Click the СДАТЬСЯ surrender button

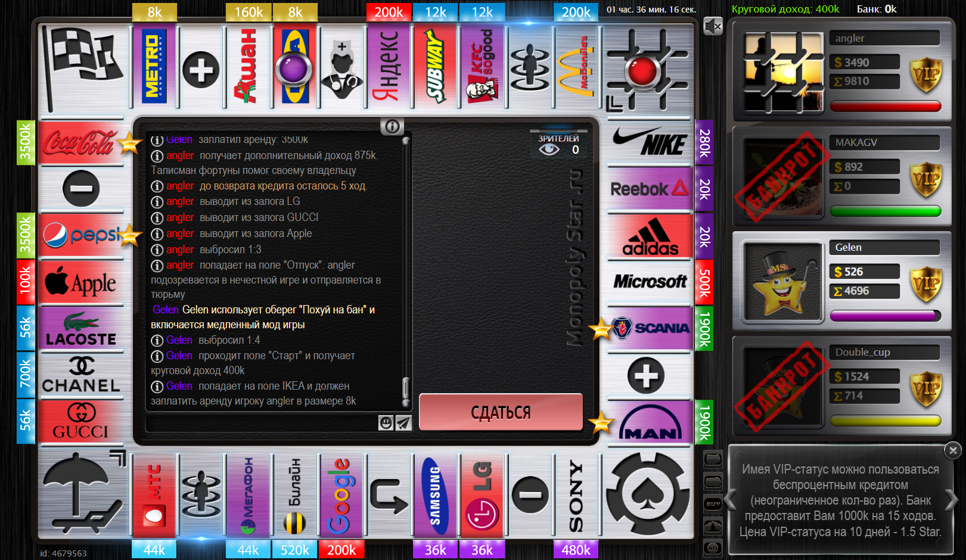501,412
